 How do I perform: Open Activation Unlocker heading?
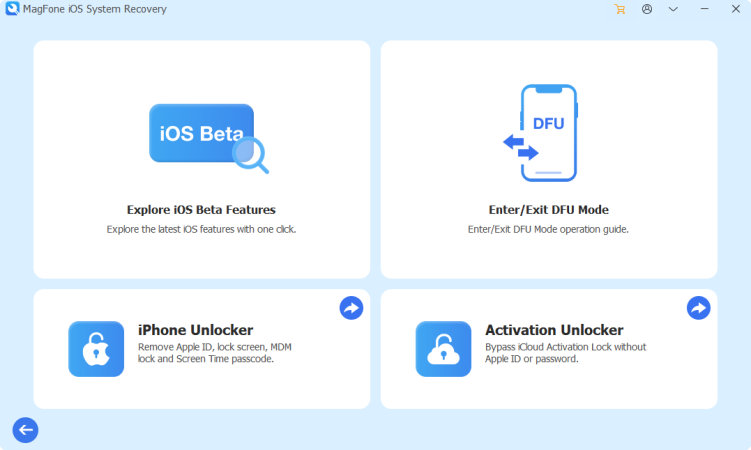tap(554, 330)
